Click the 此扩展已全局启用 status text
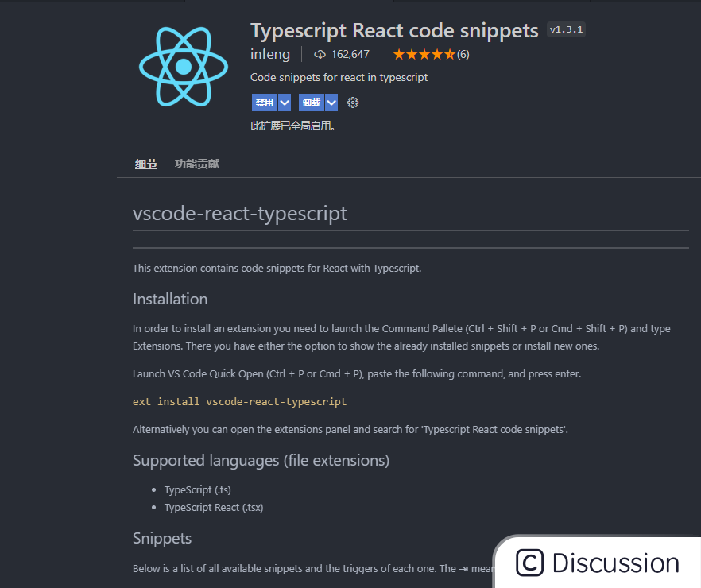This screenshot has width=701, height=588. [292, 126]
